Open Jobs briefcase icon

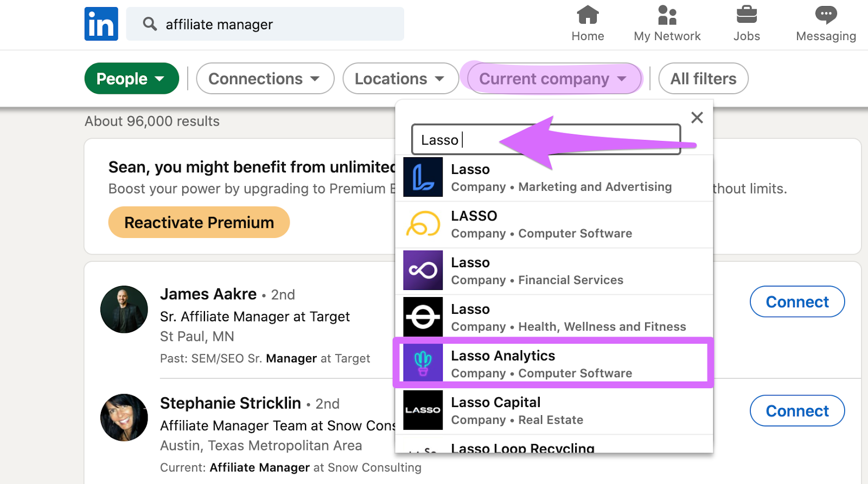746,15
